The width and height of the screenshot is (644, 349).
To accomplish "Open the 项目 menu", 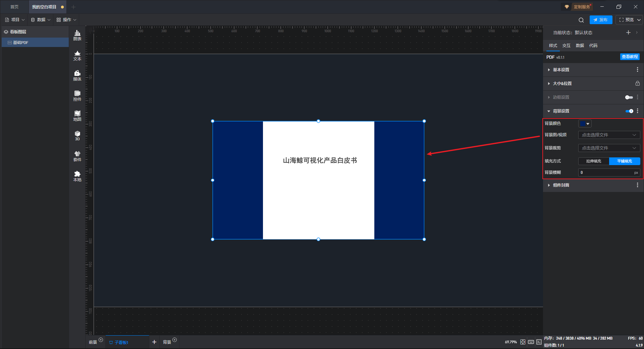I will tap(15, 20).
